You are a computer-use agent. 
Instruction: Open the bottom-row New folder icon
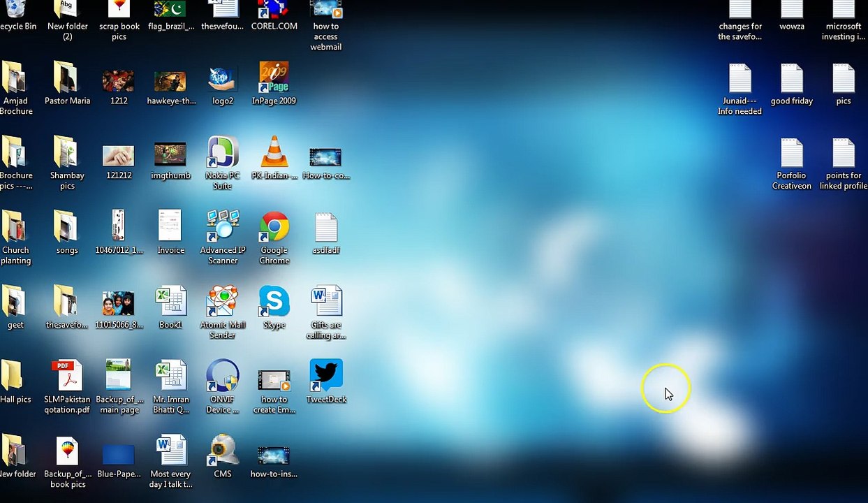tap(17, 457)
